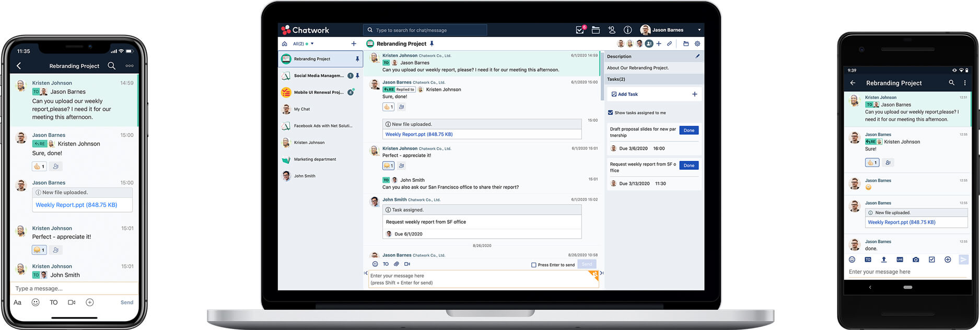This screenshot has width=980, height=330.
Task: Tap task checkbox icon in right phone toolbar
Action: click(x=931, y=260)
